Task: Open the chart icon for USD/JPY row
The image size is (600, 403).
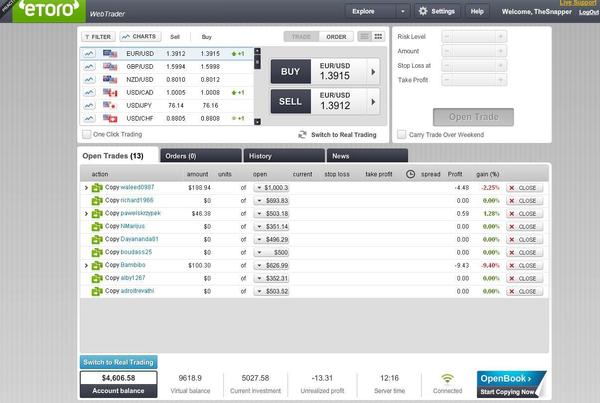Action: coord(89,106)
